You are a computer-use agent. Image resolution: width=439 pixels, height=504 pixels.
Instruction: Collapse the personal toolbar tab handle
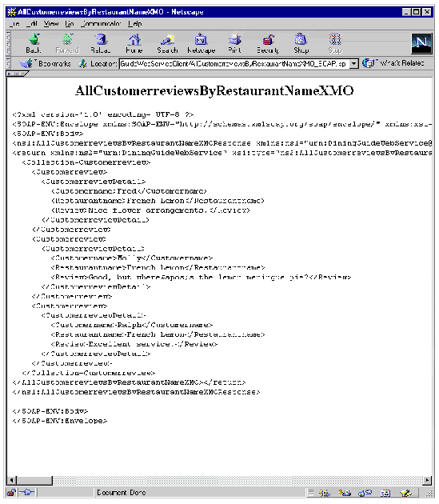pyautogui.click(x=17, y=74)
